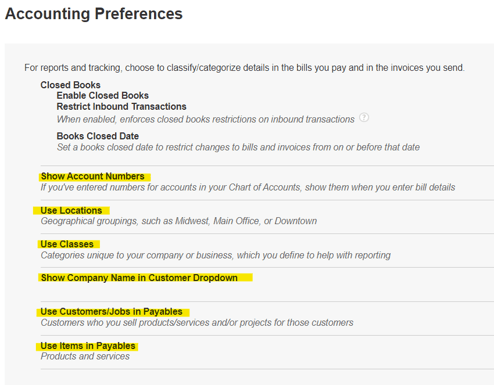
Task: Click the 'Customers who you sell products/services' description
Action: point(197,323)
